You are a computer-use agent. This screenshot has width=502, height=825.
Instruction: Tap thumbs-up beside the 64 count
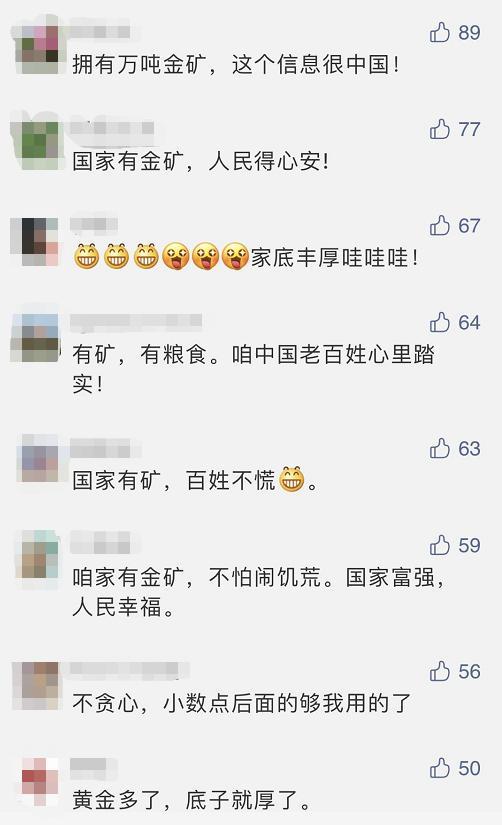440,323
